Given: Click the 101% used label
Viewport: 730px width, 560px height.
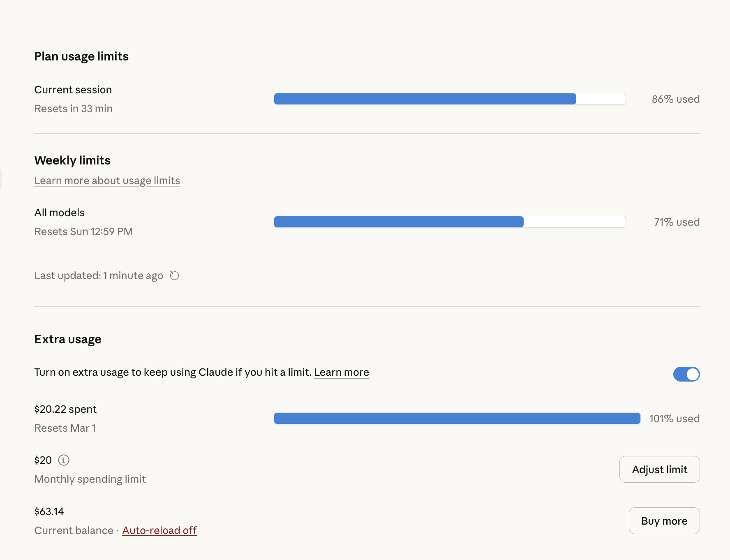Looking at the screenshot, I should coord(674,419).
